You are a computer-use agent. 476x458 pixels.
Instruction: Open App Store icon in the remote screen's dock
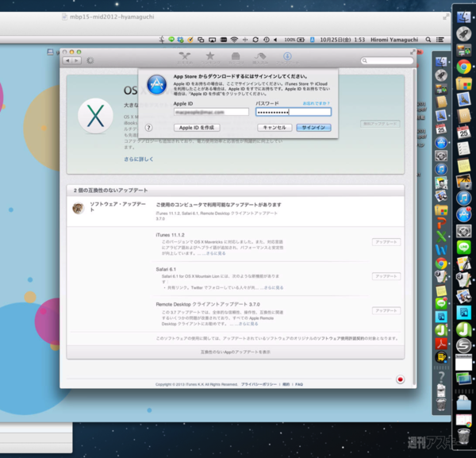[441, 142]
